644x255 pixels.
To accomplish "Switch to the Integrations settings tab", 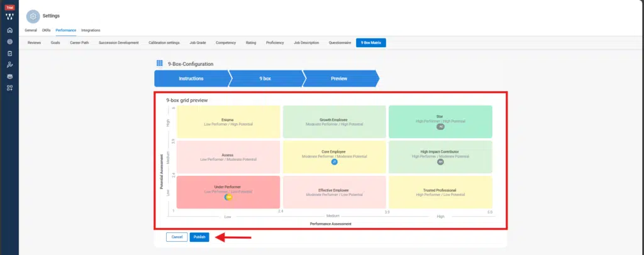I will [x=91, y=30].
